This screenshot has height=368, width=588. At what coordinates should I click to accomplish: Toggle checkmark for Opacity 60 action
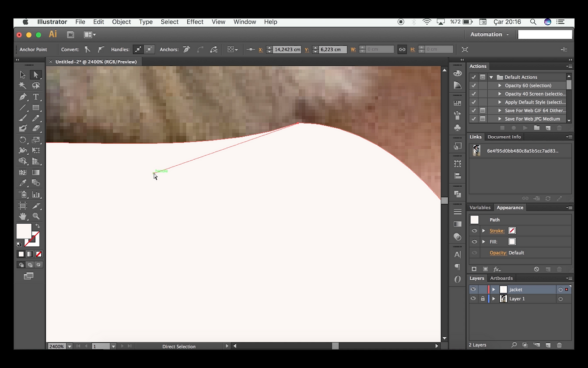click(x=473, y=85)
